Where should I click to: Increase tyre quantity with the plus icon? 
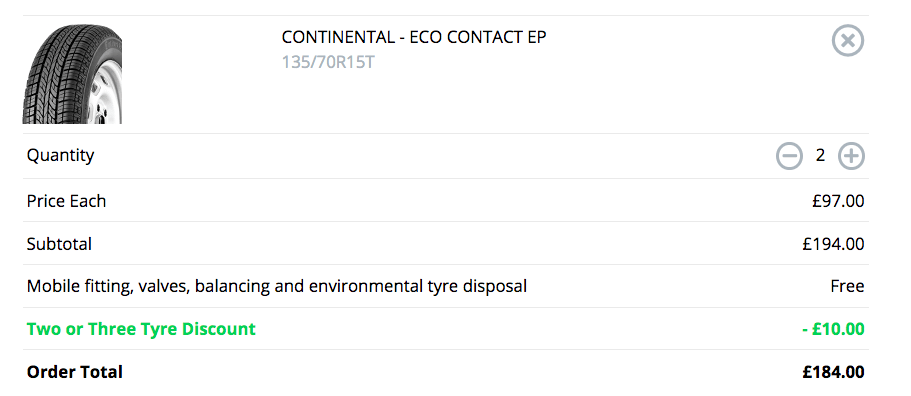(x=851, y=156)
